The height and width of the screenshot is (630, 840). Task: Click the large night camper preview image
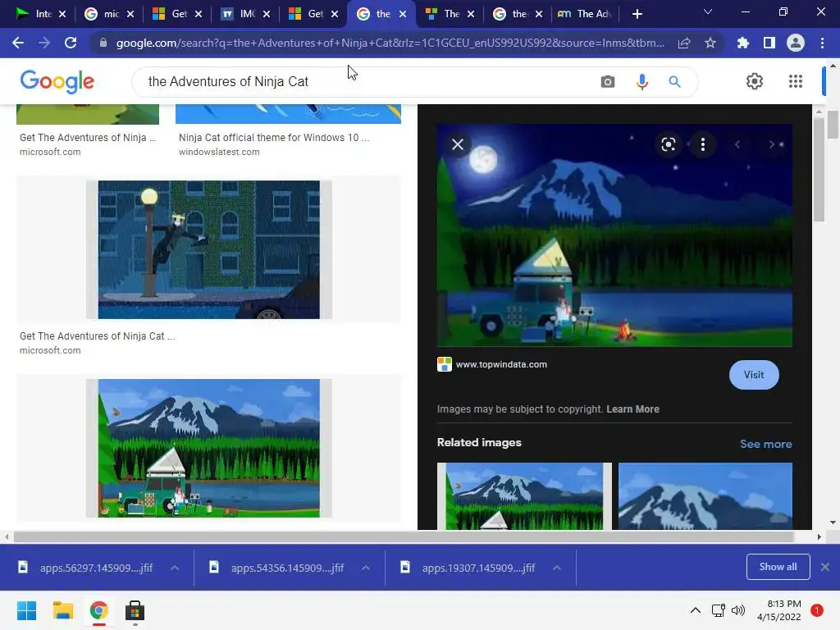614,235
